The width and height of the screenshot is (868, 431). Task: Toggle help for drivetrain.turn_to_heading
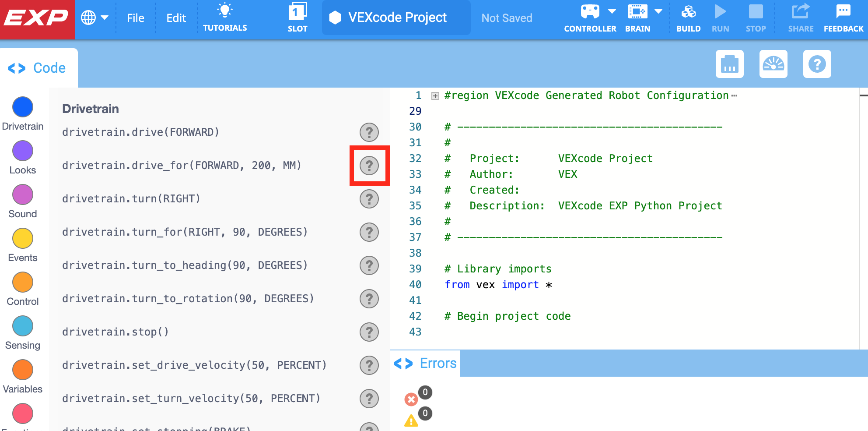(x=370, y=265)
